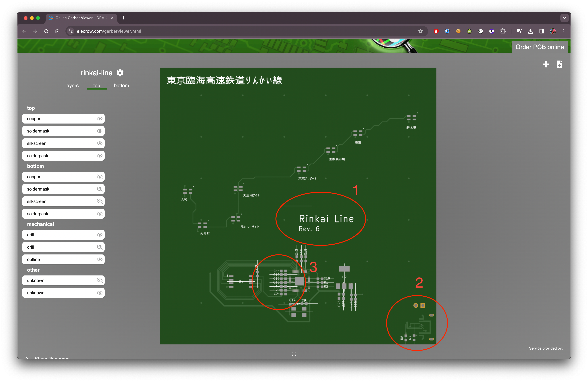
Task: Click the rinkai-line project title
Action: pos(97,73)
